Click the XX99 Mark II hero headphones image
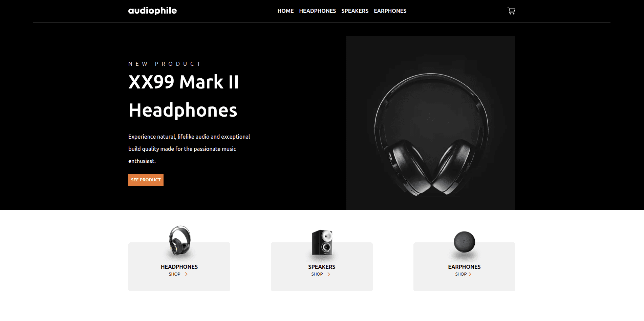This screenshot has height=321, width=644. 431,123
